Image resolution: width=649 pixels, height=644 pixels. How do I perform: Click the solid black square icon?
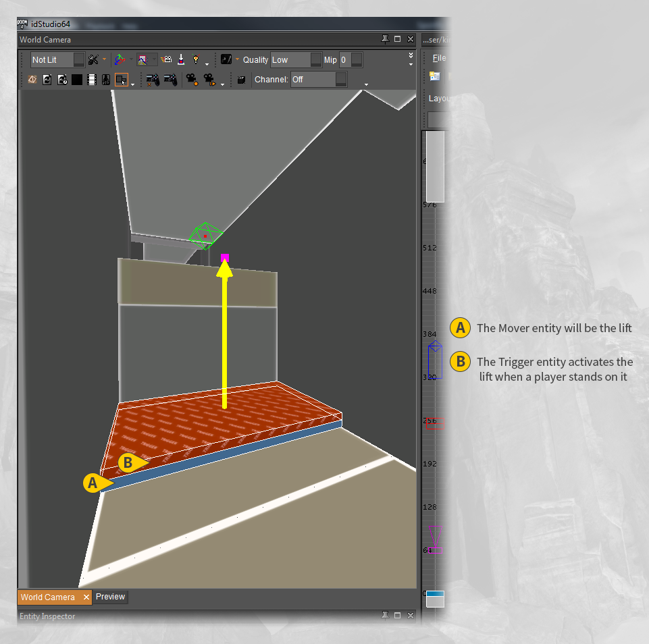[77, 80]
